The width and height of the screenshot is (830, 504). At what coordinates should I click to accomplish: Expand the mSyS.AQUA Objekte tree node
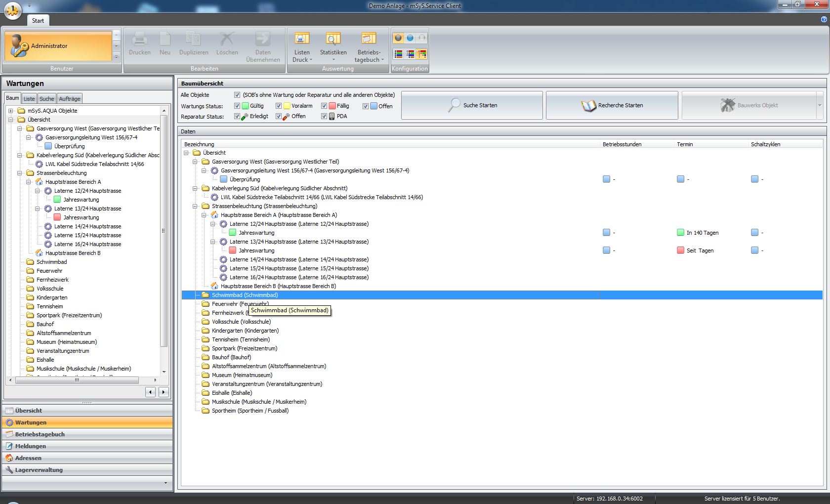pyautogui.click(x=11, y=111)
